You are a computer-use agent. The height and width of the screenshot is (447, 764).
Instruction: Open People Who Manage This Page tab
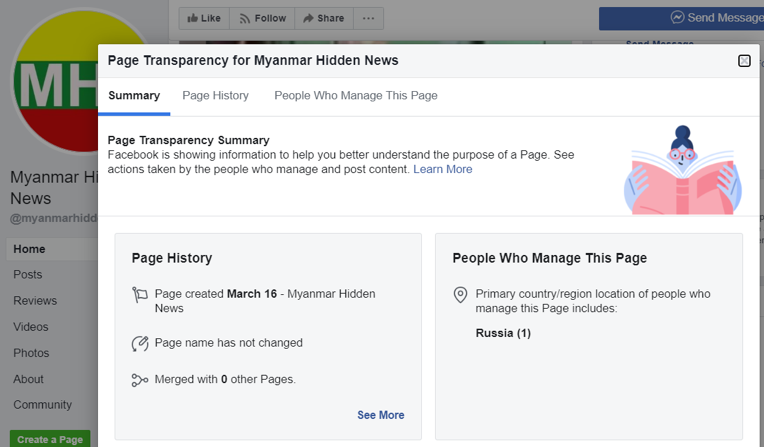point(356,96)
